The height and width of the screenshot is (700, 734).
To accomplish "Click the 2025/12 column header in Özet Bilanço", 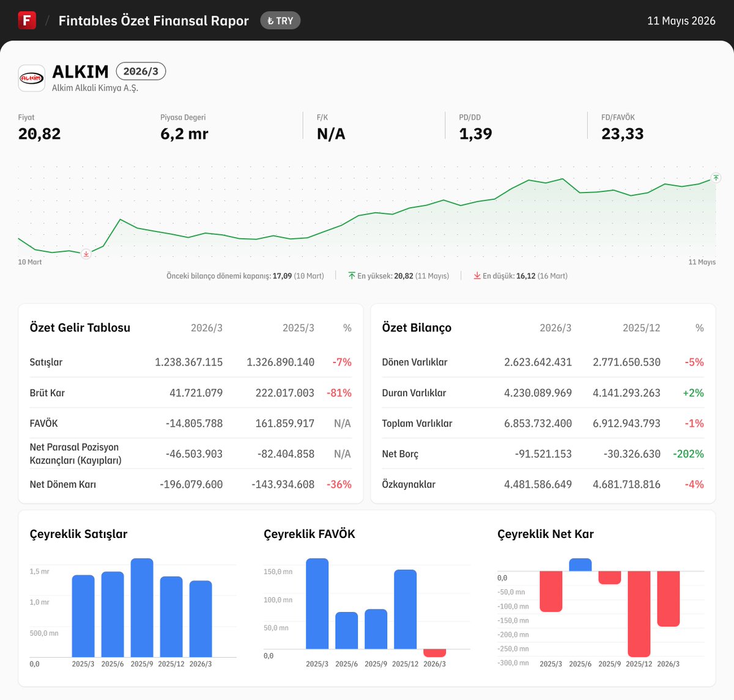I will pos(642,328).
